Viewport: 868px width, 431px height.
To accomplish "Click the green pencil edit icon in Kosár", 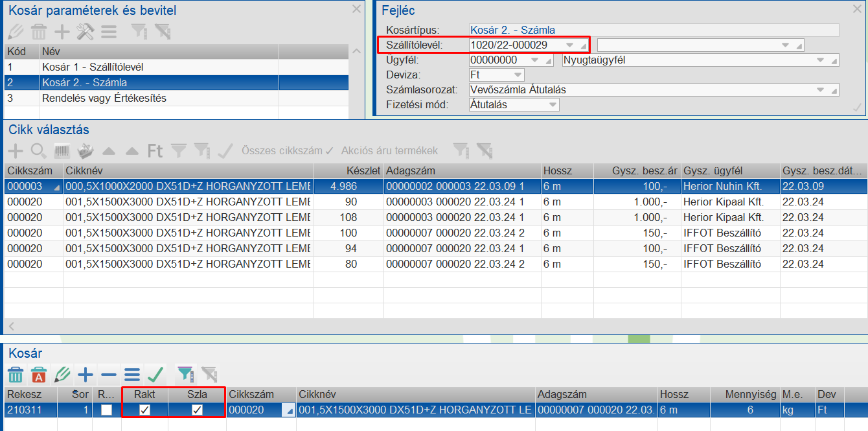I will click(62, 375).
